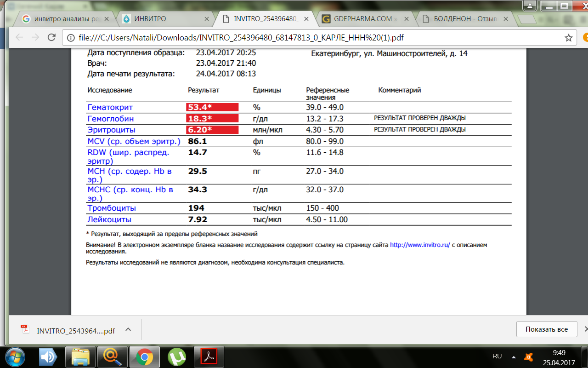Screen dimensions: 588x368
Task: Switch the RU input language indicator
Action: pyautogui.click(x=497, y=356)
